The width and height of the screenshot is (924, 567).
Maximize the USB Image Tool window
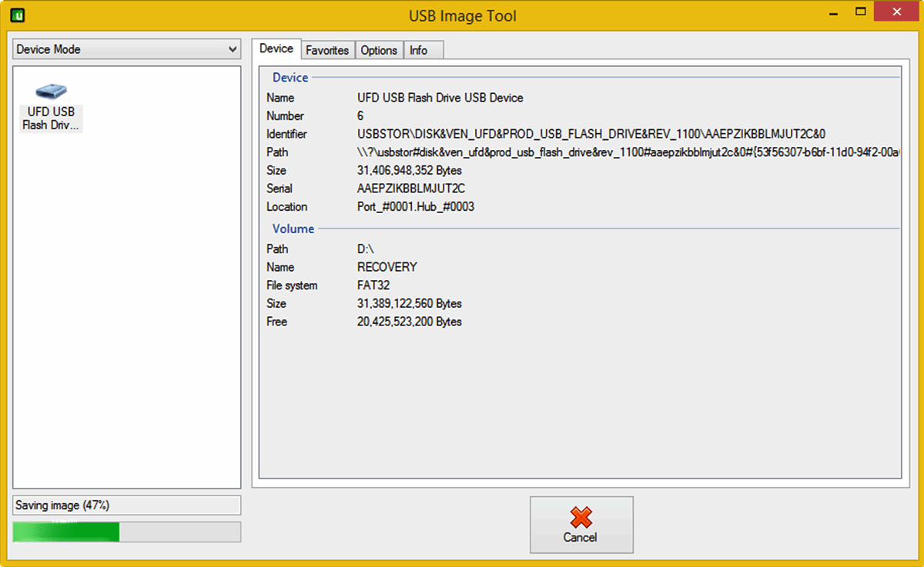861,13
